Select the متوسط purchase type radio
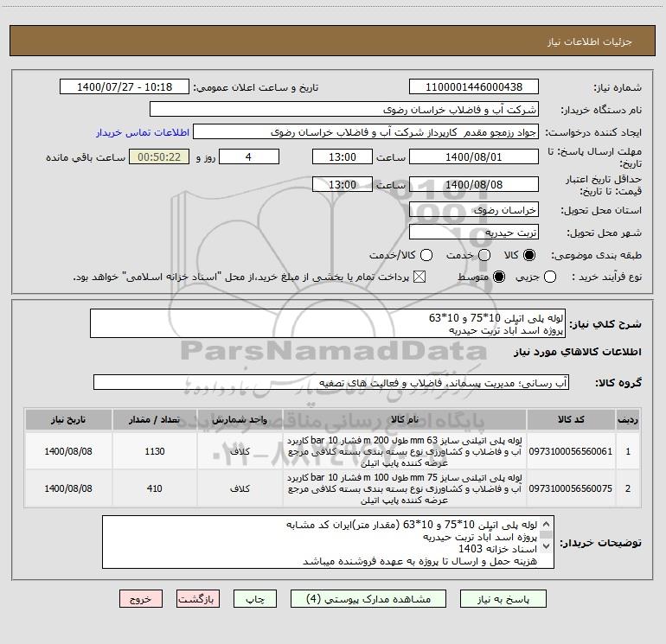 499,277
